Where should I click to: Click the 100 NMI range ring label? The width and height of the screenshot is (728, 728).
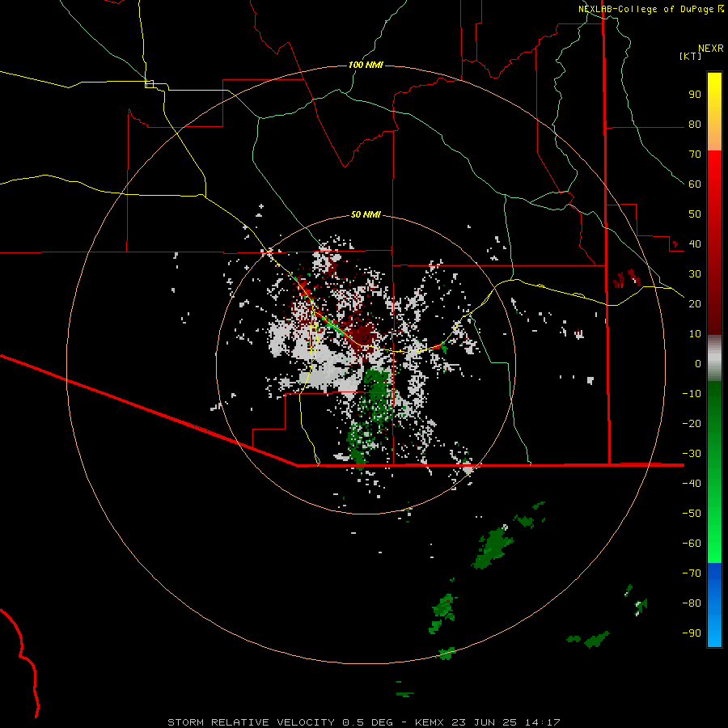pyautogui.click(x=366, y=65)
